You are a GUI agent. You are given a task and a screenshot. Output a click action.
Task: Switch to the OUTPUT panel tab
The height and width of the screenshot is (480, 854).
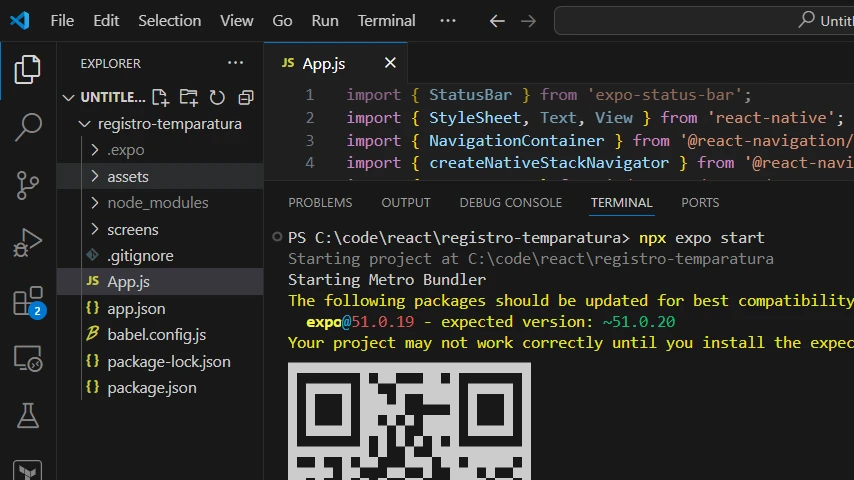coord(406,203)
